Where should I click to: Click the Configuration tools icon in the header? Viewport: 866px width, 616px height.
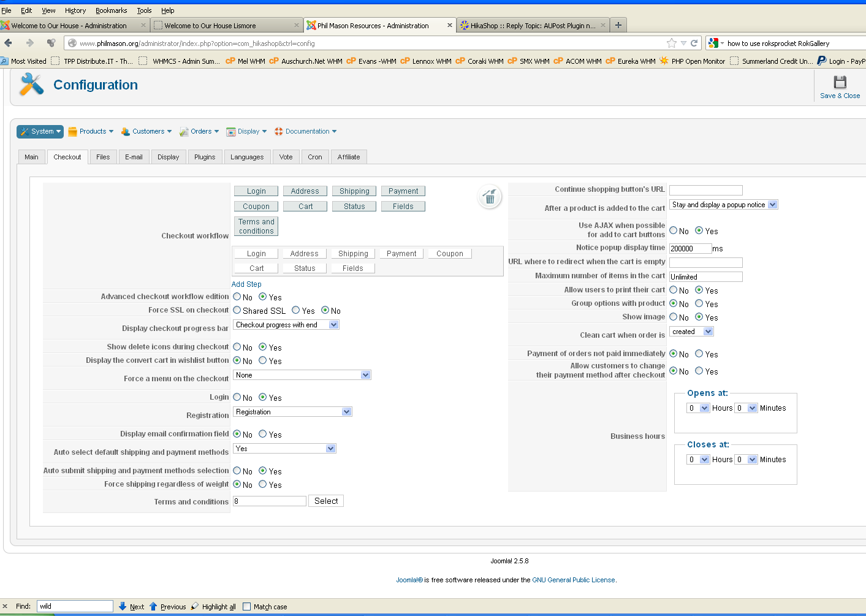pos(31,85)
